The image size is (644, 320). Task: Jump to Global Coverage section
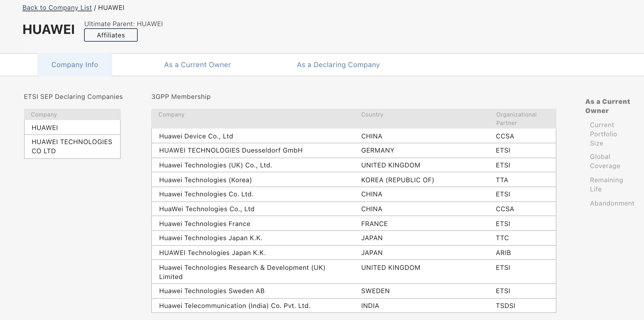point(605,161)
